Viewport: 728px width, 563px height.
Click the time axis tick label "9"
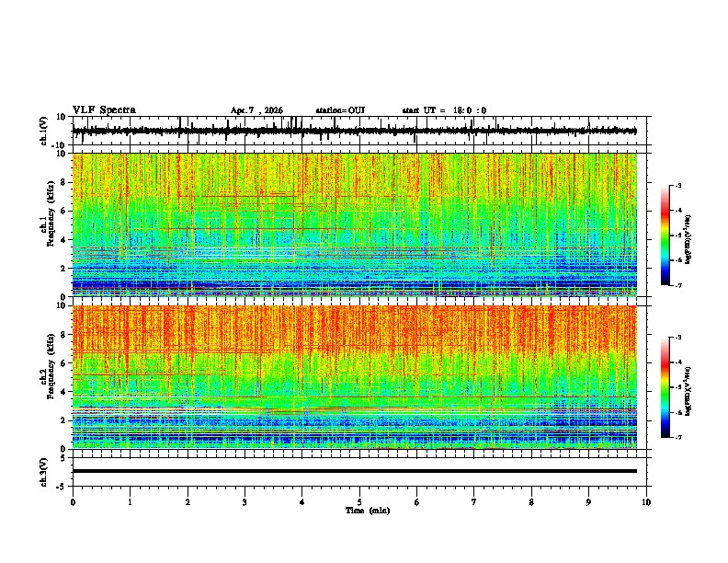tap(588, 502)
